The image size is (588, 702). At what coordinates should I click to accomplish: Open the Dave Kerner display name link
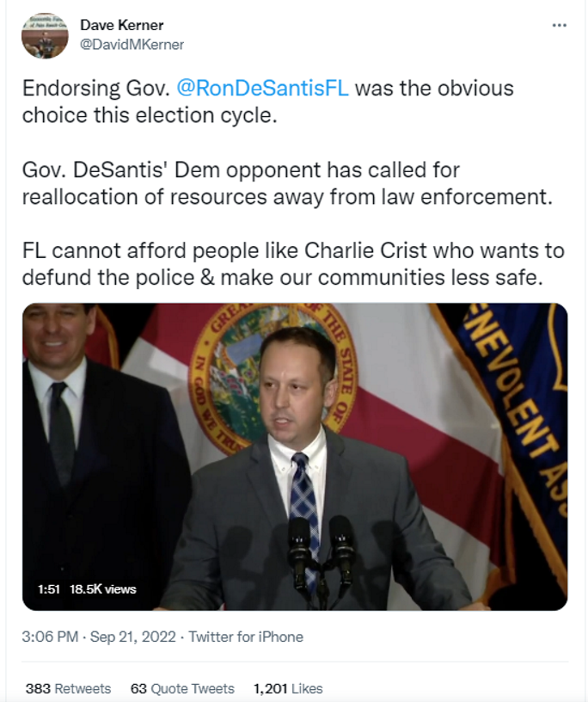pos(121,25)
